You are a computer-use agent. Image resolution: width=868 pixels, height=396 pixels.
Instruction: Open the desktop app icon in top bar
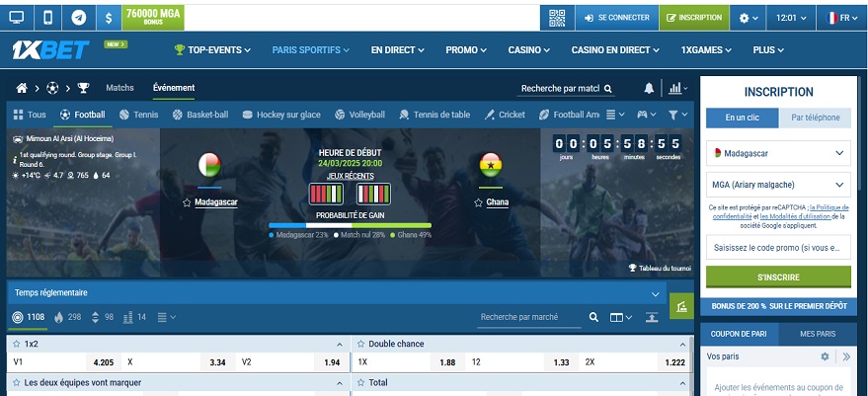[17, 18]
